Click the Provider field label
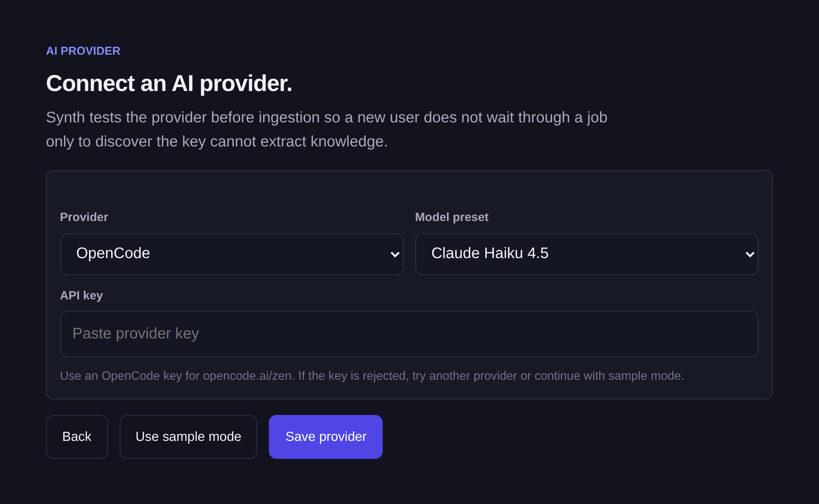This screenshot has height=504, width=819. click(x=84, y=217)
